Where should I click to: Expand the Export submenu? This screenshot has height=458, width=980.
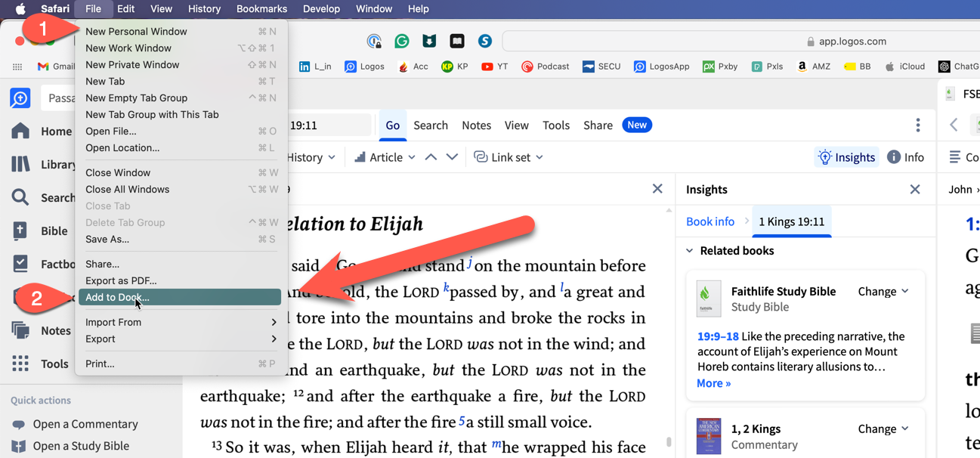click(x=180, y=339)
